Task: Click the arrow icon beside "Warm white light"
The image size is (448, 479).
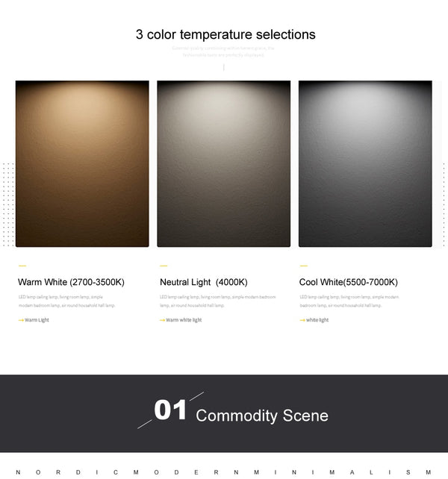Action: pyautogui.click(x=162, y=320)
